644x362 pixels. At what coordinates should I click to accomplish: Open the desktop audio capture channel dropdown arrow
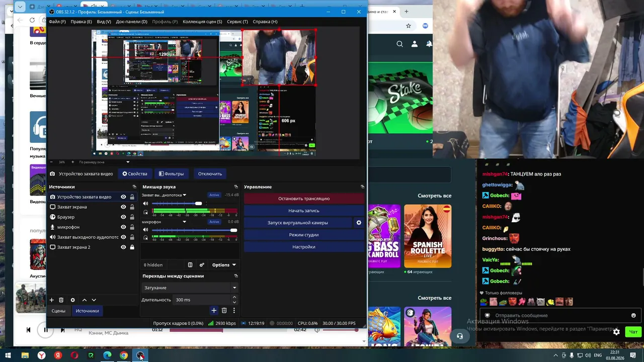(185, 195)
